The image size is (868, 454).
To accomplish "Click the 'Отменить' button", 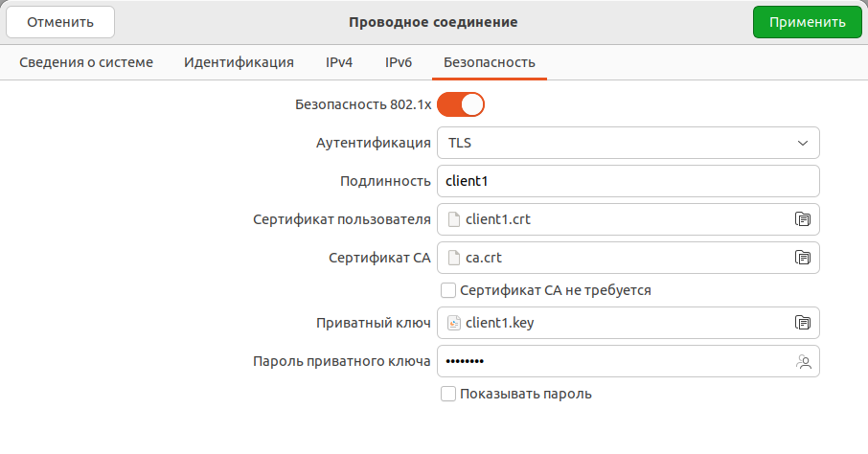I will coord(60,22).
